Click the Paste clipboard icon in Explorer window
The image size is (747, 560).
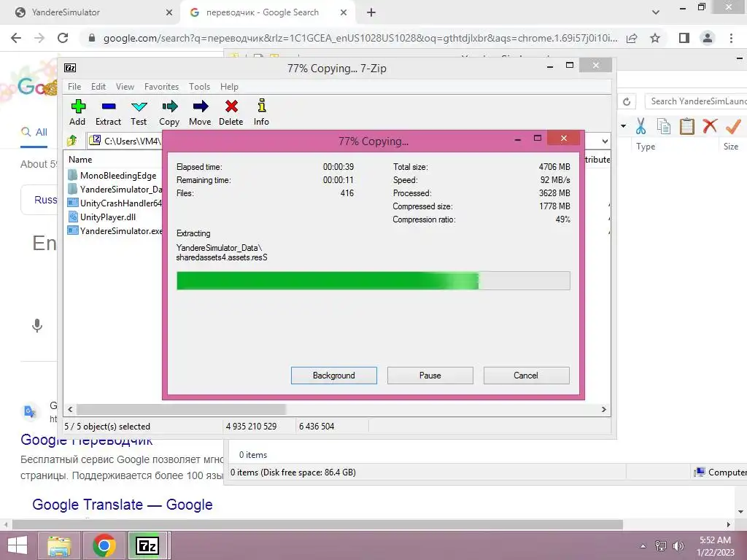click(686, 126)
